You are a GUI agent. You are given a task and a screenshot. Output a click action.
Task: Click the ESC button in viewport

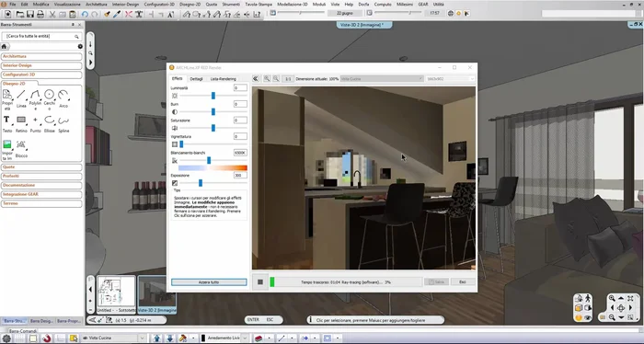tap(270, 320)
